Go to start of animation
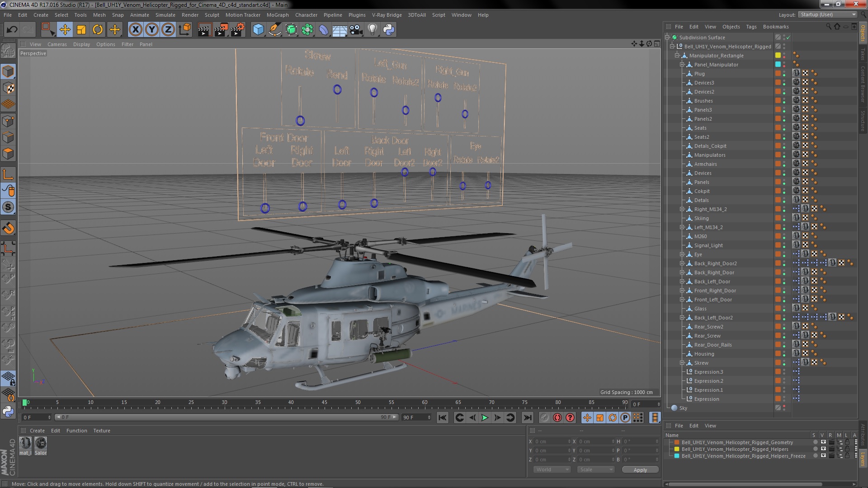The height and width of the screenshot is (488, 868). pyautogui.click(x=443, y=418)
